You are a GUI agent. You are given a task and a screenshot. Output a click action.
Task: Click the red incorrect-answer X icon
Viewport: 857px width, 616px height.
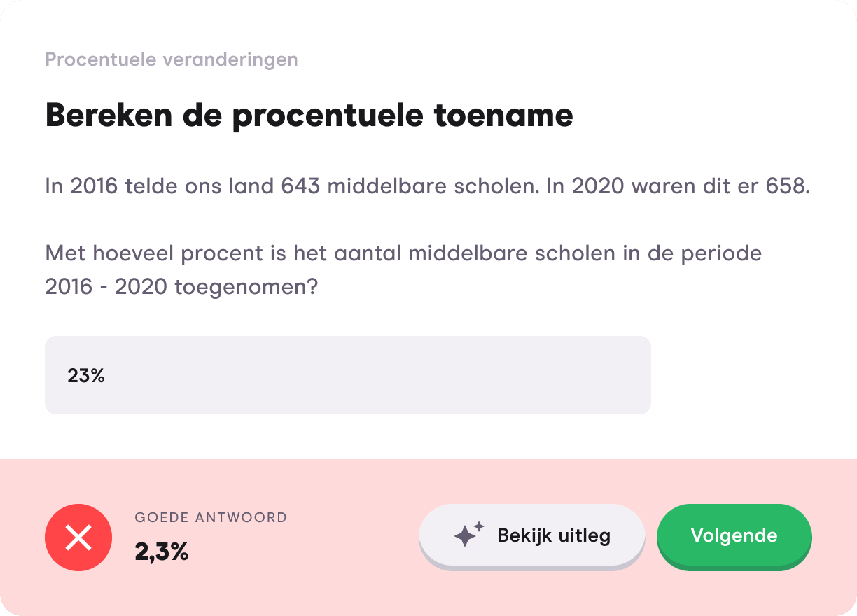tap(78, 538)
